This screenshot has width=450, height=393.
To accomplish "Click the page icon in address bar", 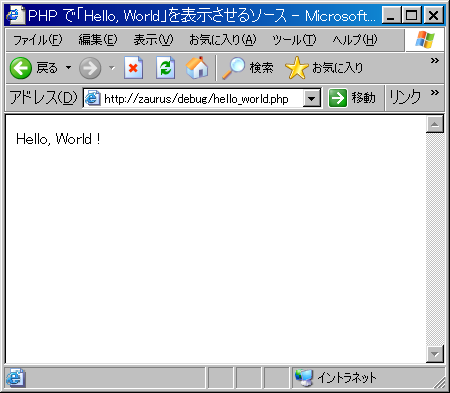I will point(93,99).
